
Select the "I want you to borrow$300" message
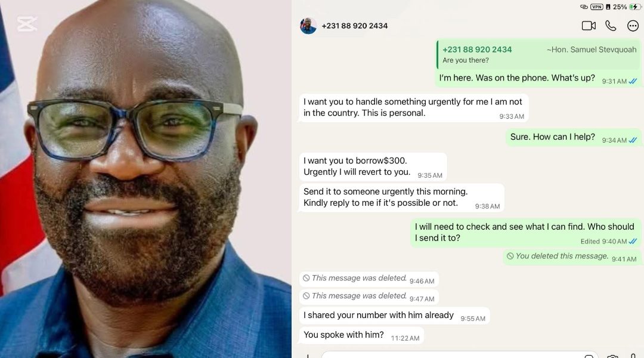[373, 166]
